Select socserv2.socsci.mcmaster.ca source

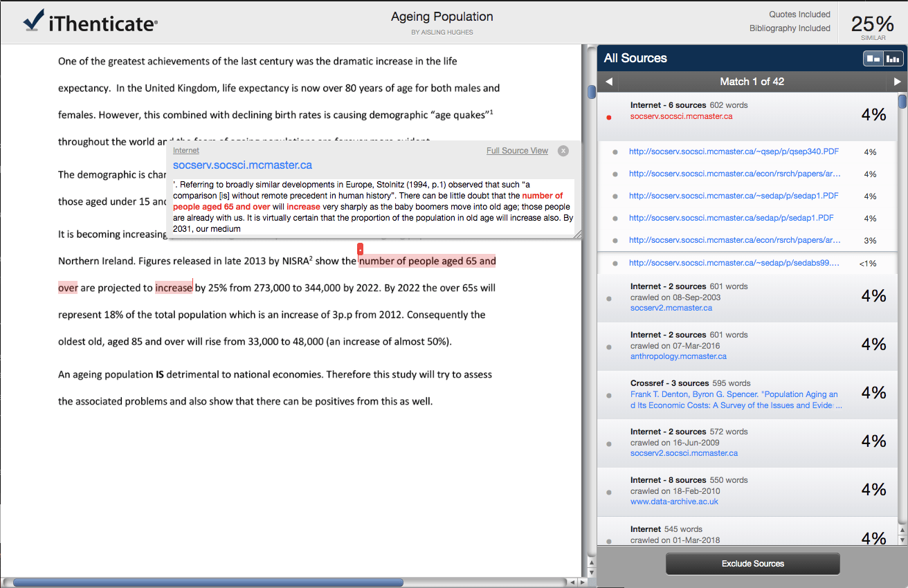tap(684, 453)
